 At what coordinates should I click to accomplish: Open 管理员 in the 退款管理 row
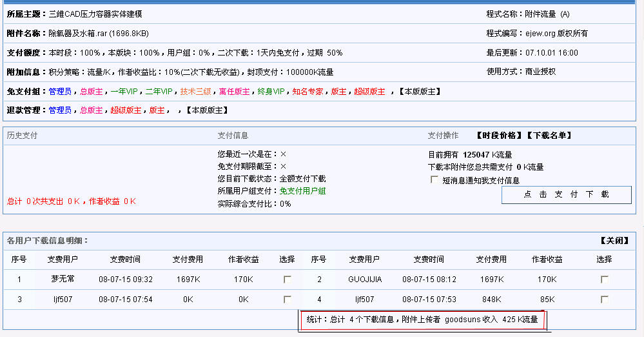(60, 110)
